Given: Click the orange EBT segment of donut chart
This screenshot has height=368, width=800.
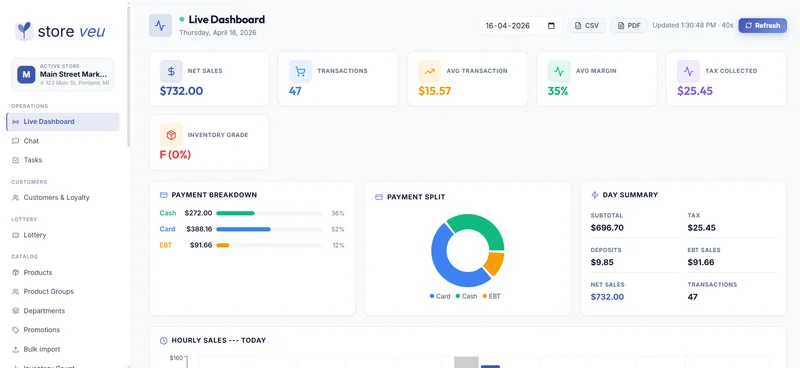Looking at the screenshot, I should (x=495, y=264).
